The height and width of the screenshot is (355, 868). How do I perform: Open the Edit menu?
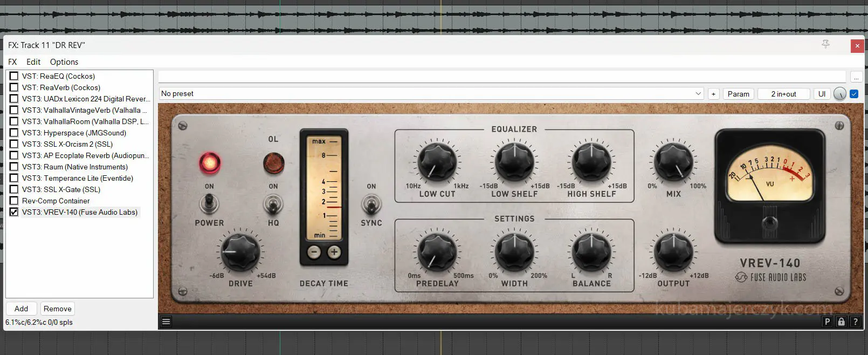[x=33, y=62]
